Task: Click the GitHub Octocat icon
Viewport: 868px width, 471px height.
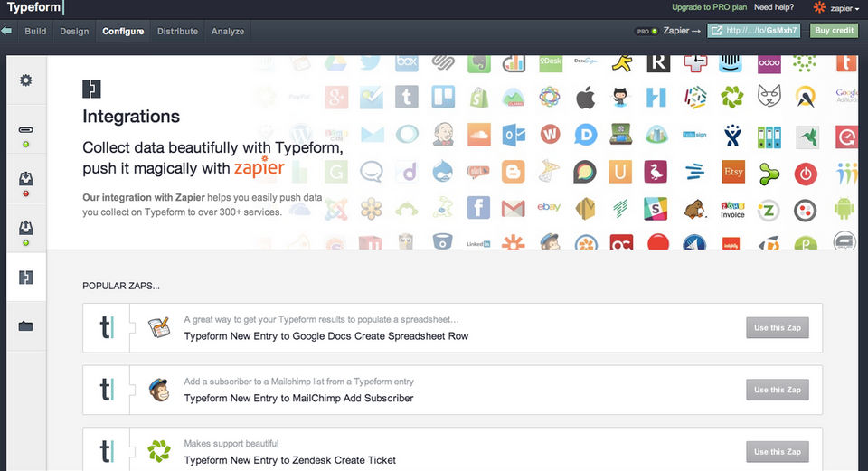Action: (x=620, y=98)
